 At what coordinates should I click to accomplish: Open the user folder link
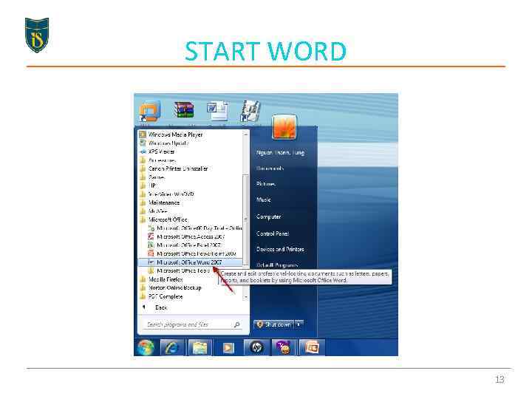(281, 153)
